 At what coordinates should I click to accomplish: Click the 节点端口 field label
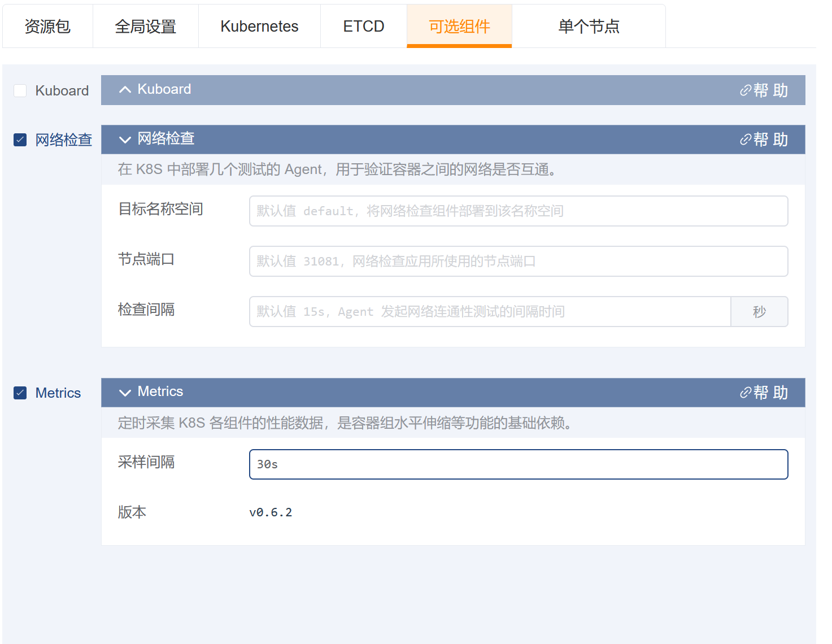coord(146,259)
